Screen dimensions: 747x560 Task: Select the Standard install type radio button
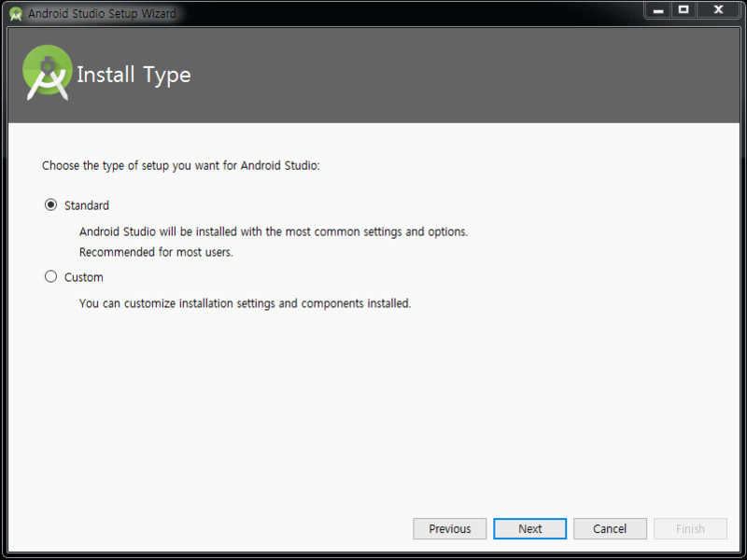tap(51, 205)
